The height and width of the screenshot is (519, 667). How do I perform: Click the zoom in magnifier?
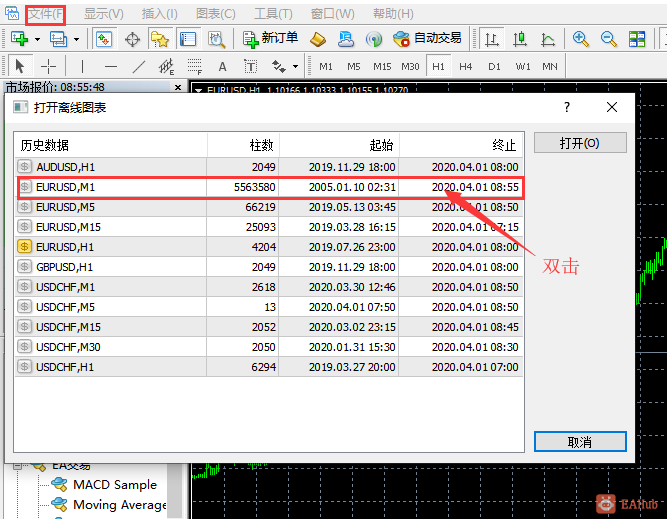coord(580,39)
